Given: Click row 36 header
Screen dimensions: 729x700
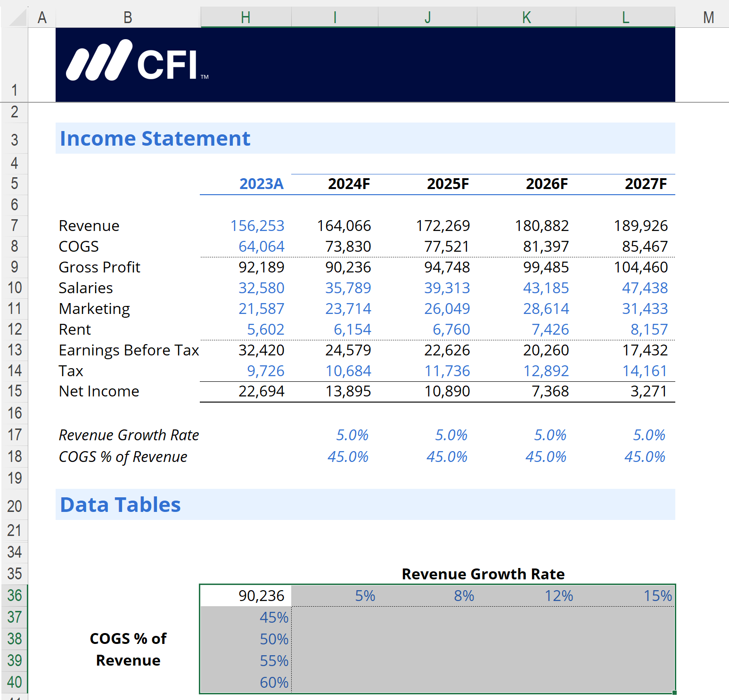Looking at the screenshot, I should point(15,596).
